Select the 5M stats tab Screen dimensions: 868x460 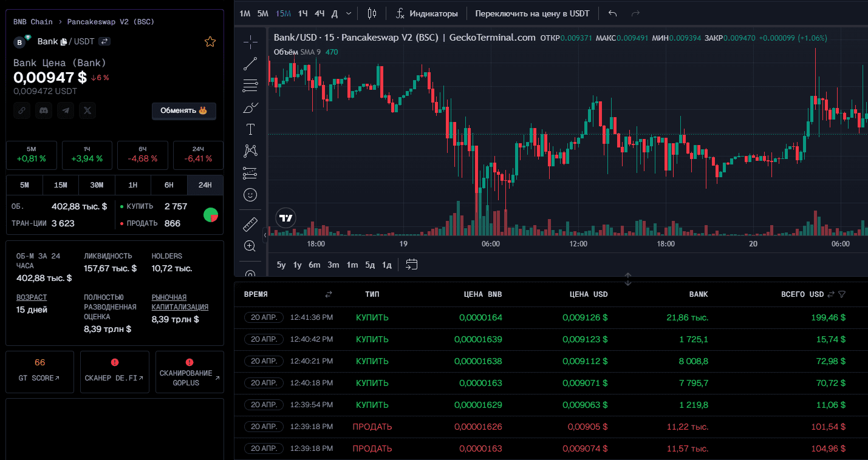tap(24, 185)
